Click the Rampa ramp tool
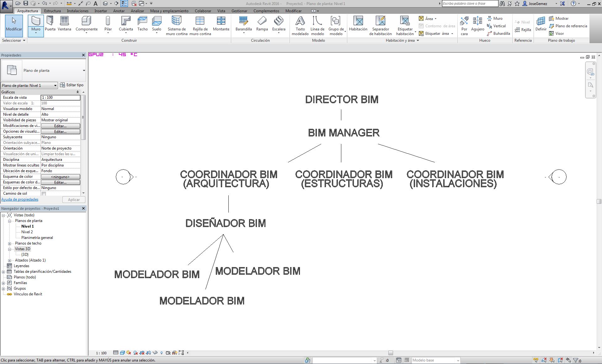Screen dimensions: 602x364 (262, 24)
